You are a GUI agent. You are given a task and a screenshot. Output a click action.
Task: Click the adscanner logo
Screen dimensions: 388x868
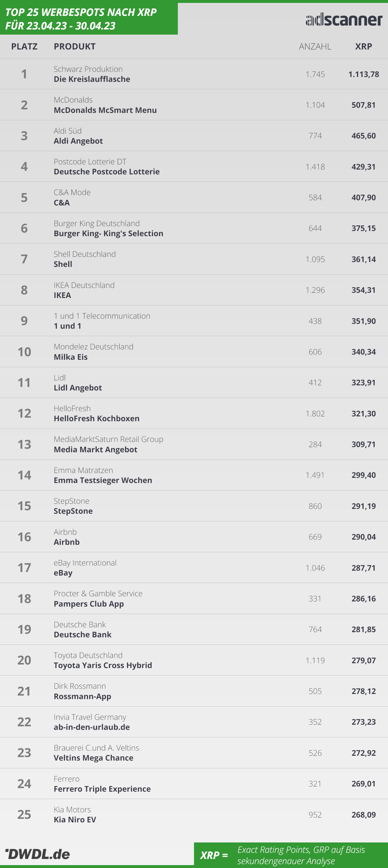(344, 19)
